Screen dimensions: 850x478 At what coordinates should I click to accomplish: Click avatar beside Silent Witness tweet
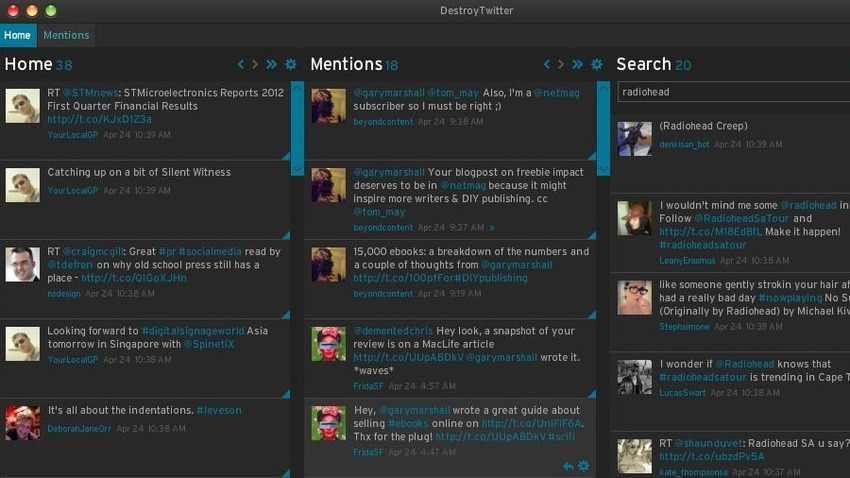click(x=23, y=185)
